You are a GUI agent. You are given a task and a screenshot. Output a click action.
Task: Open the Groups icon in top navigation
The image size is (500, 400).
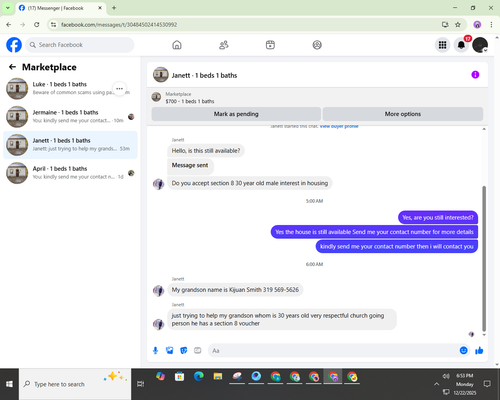click(317, 45)
